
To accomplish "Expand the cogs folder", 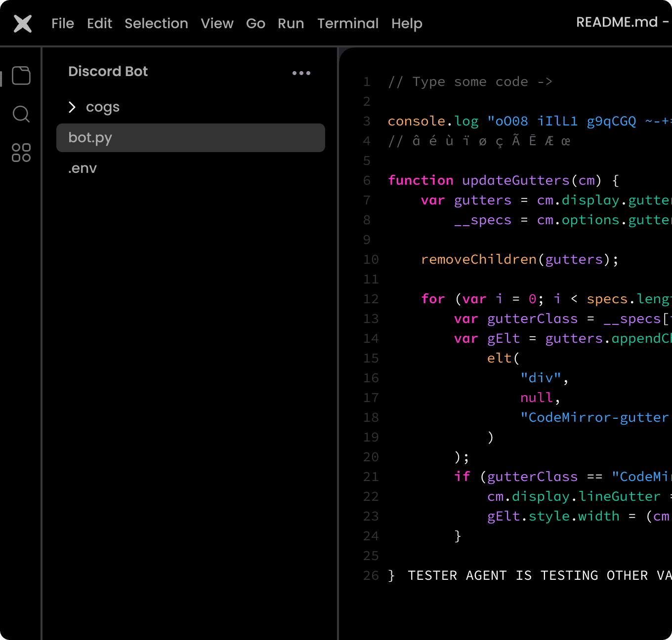I will pyautogui.click(x=72, y=107).
